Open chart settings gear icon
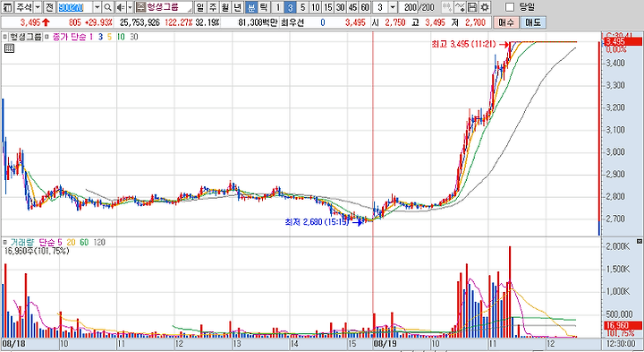Image resolution: width=644 pixels, height=352 pixels. tap(485, 7)
